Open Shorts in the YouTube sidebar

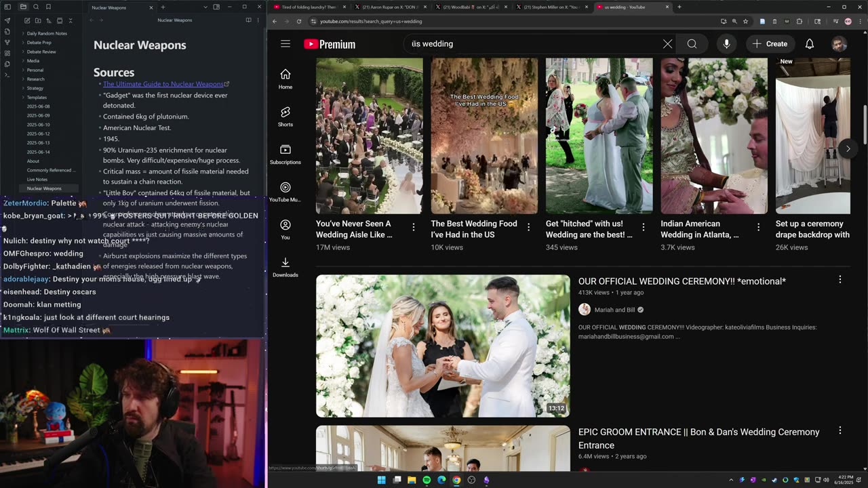tap(285, 117)
